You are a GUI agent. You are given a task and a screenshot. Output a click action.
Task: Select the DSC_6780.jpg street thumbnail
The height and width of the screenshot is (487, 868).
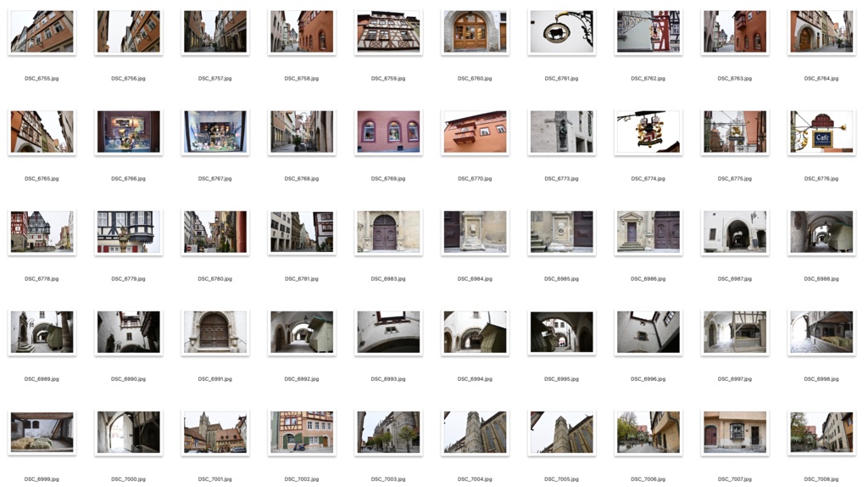(x=215, y=232)
